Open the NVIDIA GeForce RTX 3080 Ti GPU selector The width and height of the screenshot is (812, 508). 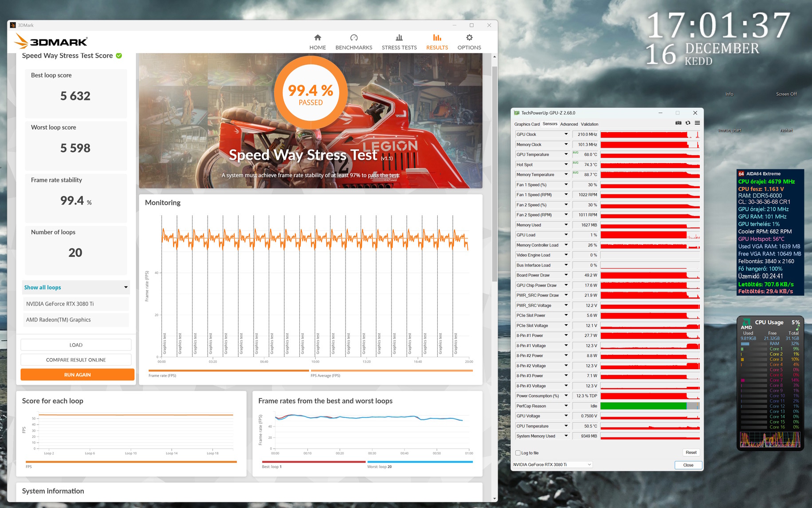coord(552,465)
